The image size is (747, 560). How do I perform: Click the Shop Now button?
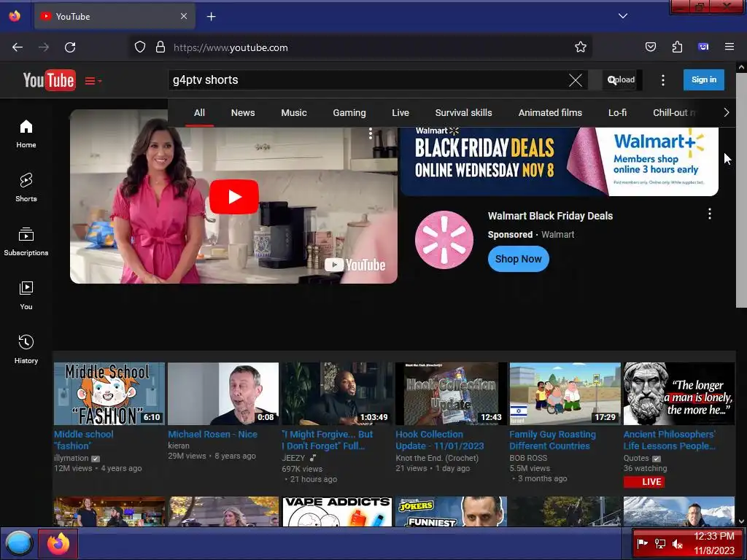[x=519, y=259]
